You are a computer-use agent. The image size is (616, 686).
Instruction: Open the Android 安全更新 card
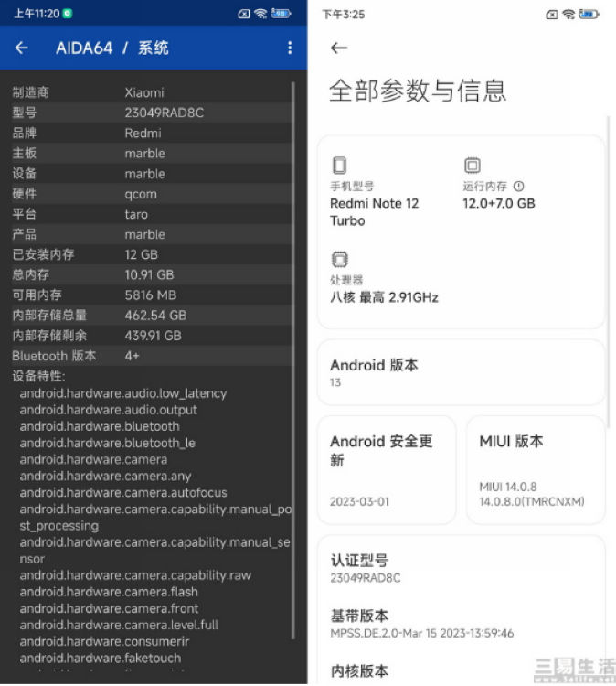coord(387,469)
